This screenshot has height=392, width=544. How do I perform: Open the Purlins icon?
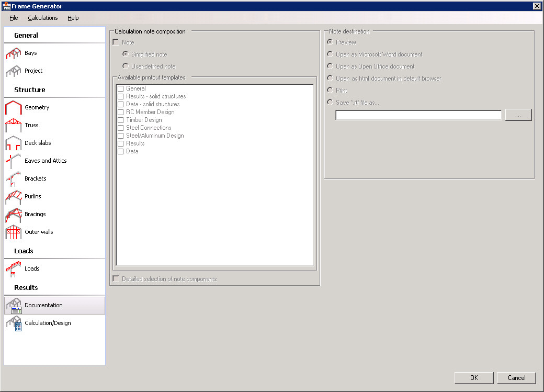tap(13, 197)
